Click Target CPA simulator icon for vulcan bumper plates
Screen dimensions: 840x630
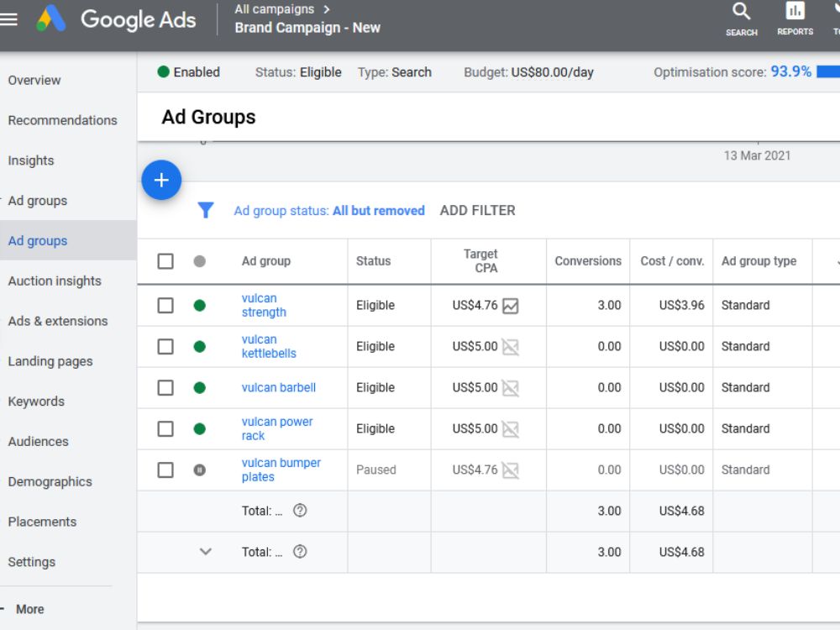point(511,470)
